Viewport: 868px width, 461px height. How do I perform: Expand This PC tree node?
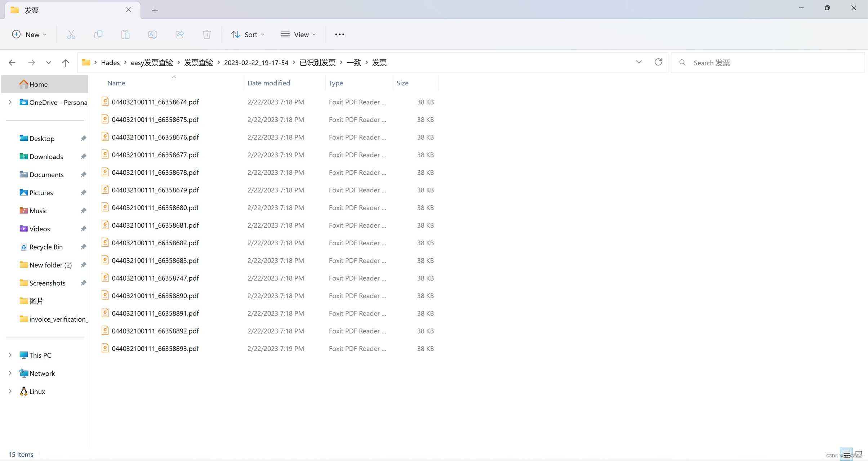tap(10, 355)
